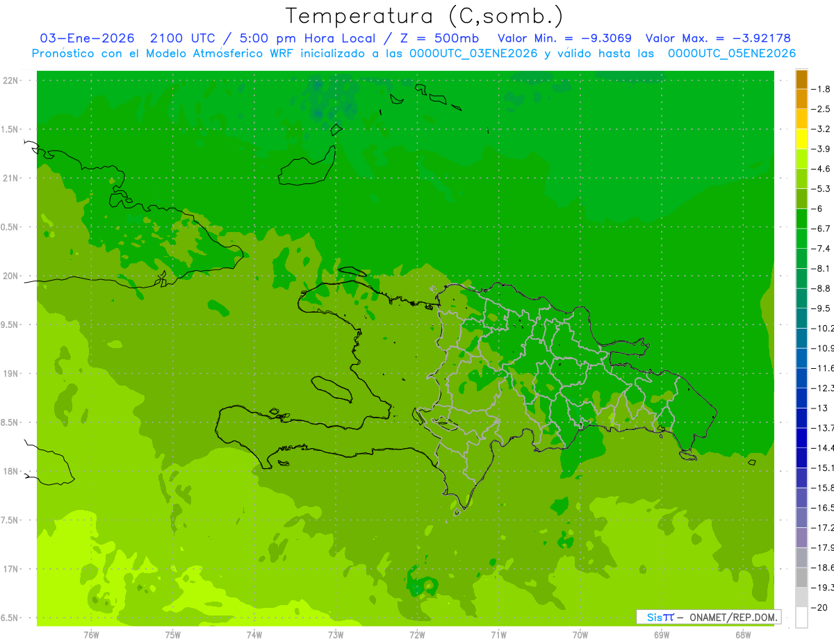Click the "76W" longitude label

coord(91,634)
